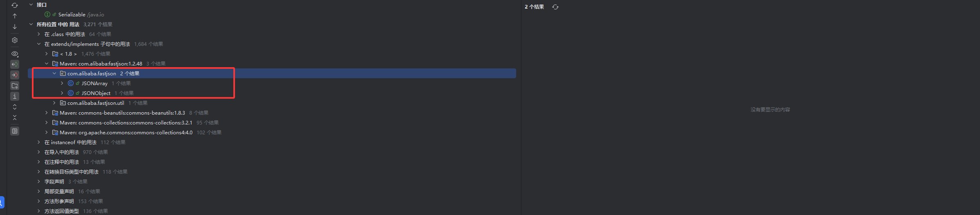Screen dimensions: 980x215
Task: Collapse the Maven fastjson:1.2.48 node
Action: 47,63
